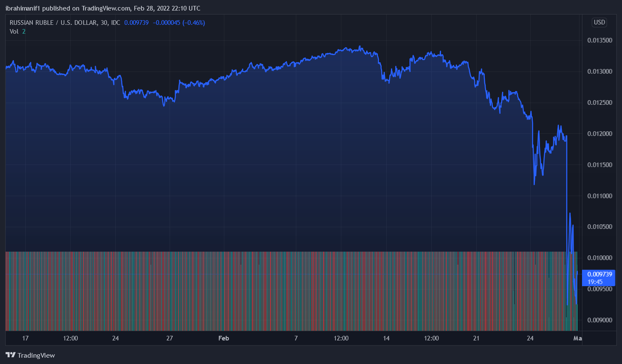Select the IDC data source label
The width and height of the screenshot is (622, 364).
[115, 23]
